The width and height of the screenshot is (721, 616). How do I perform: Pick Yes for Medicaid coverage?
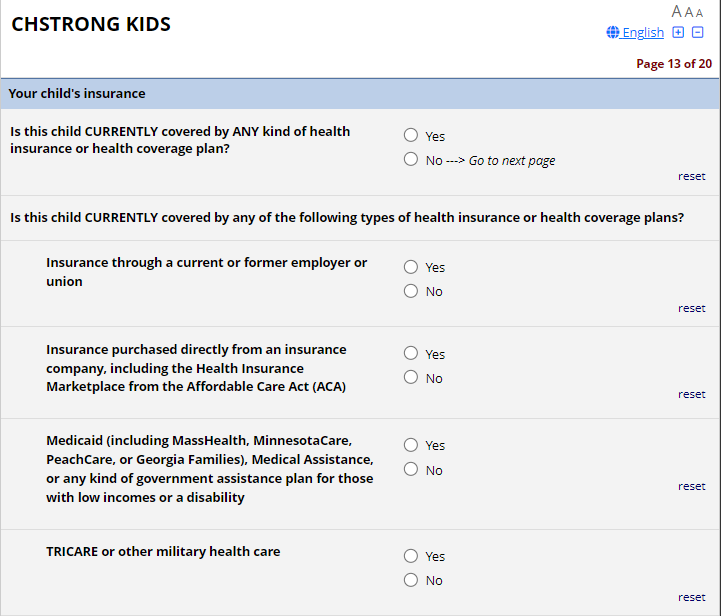pyautogui.click(x=411, y=445)
